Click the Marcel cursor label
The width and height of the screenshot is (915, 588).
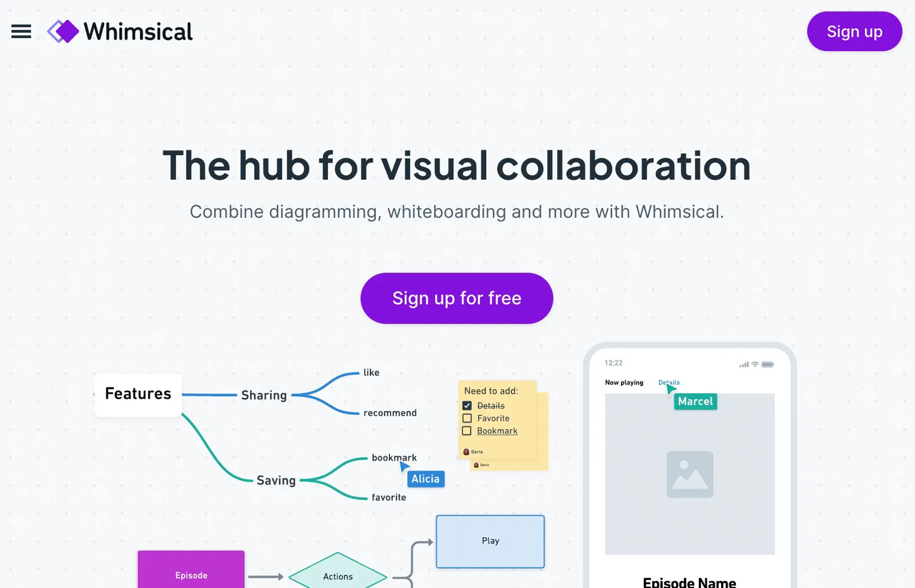coord(695,401)
